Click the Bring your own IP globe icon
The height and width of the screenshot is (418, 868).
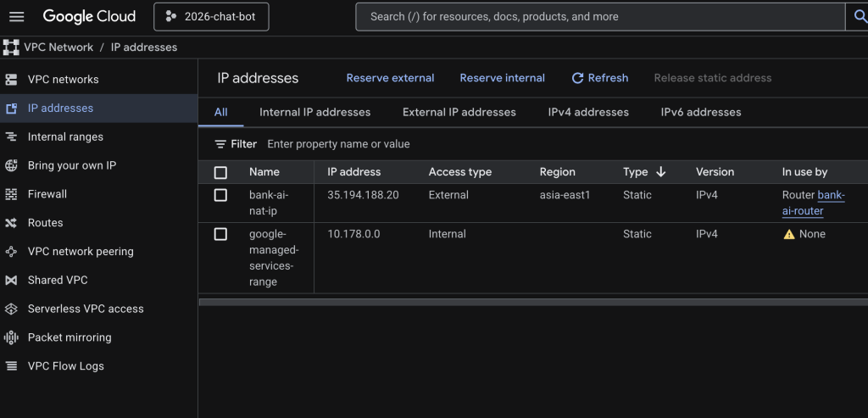pos(11,165)
